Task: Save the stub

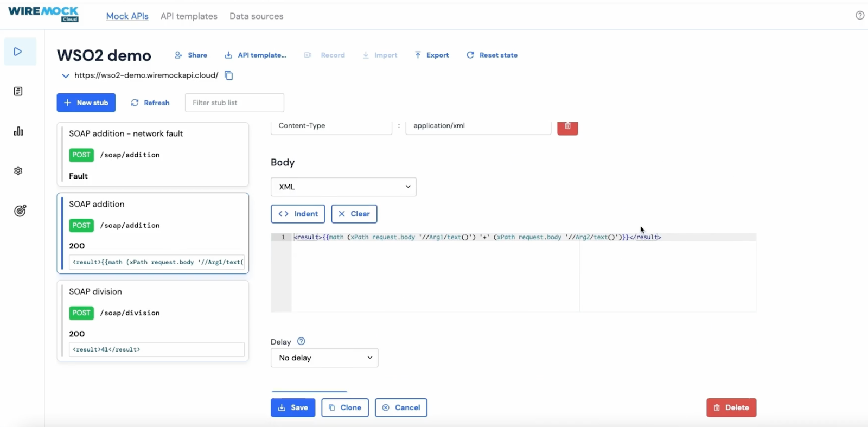Action: click(x=293, y=407)
